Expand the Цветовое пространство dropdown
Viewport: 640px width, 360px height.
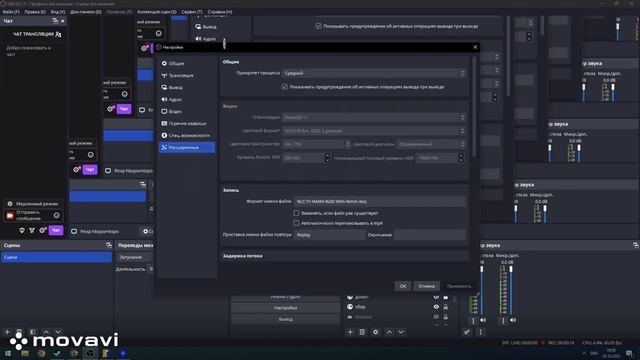316,144
